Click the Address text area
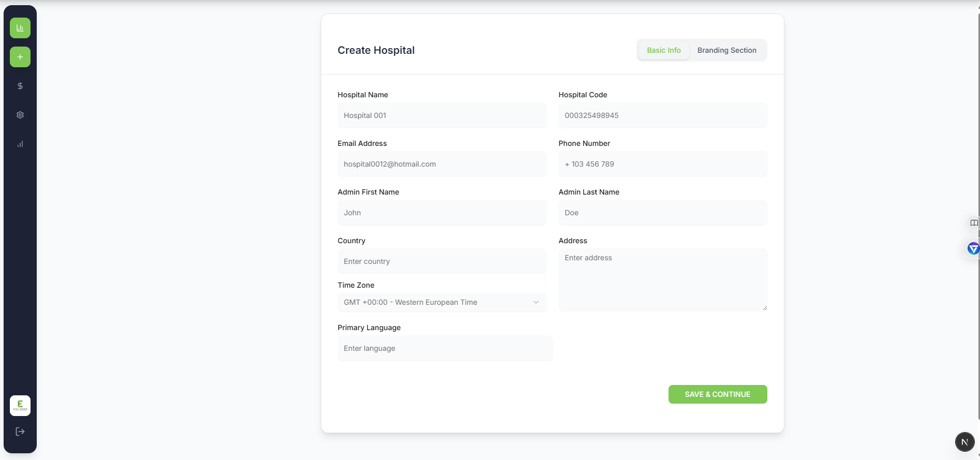The width and height of the screenshot is (980, 460). coord(662,279)
